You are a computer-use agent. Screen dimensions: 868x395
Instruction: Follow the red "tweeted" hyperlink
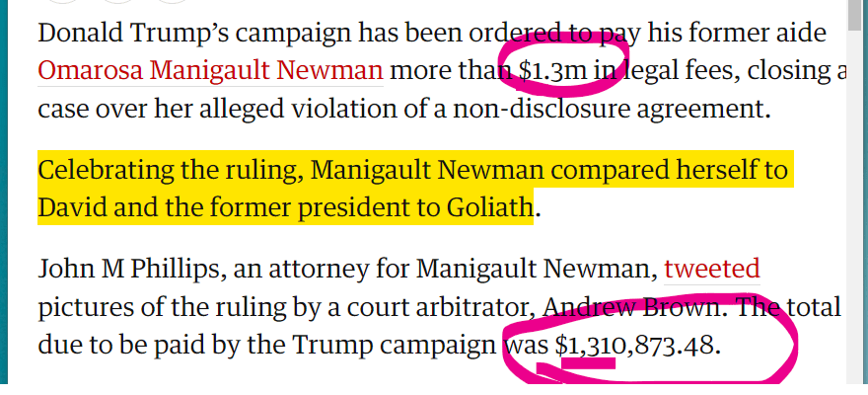tap(712, 268)
